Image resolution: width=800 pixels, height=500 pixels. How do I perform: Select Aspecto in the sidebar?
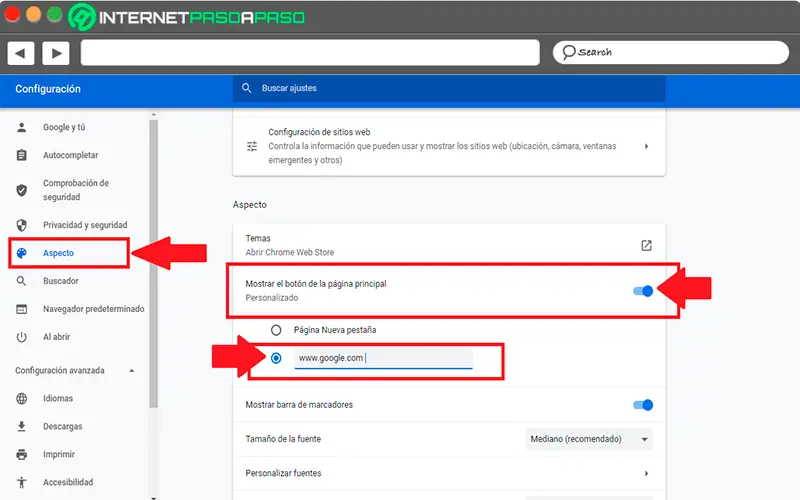pyautogui.click(x=59, y=253)
